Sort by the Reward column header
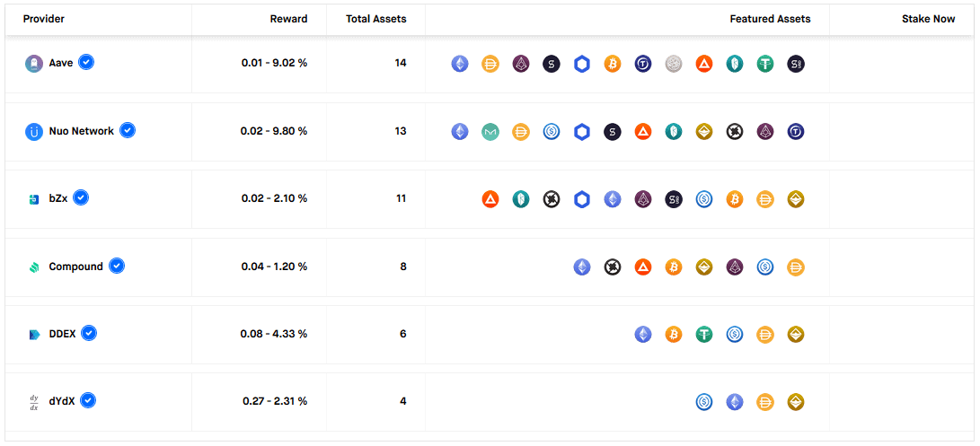The height and width of the screenshot is (446, 980). click(x=288, y=19)
